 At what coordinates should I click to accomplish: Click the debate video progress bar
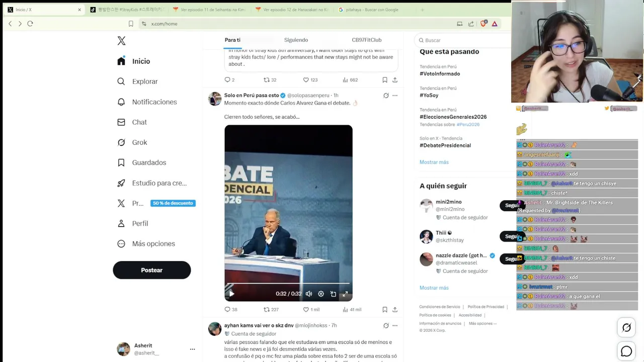(288, 284)
